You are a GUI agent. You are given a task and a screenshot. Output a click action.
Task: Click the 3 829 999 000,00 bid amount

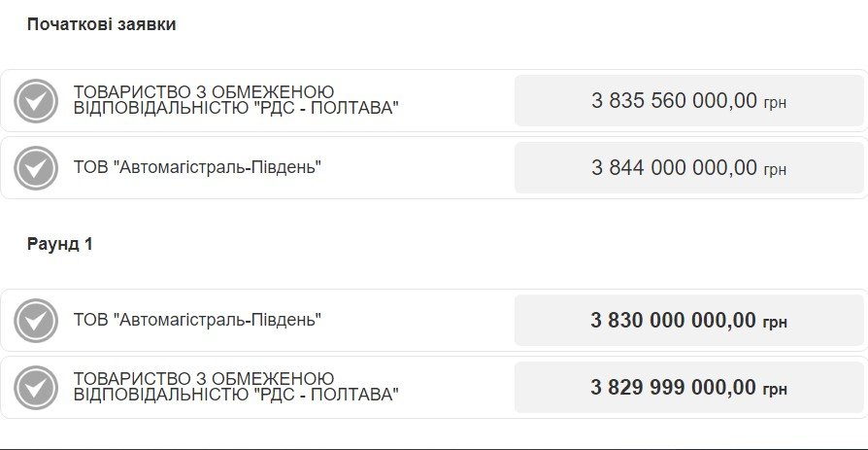[673, 387]
